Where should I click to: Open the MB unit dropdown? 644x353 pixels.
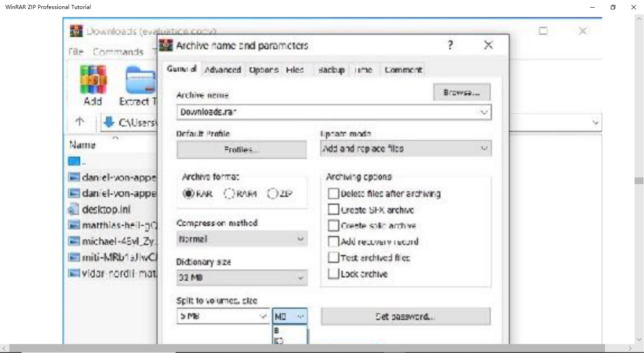point(290,316)
